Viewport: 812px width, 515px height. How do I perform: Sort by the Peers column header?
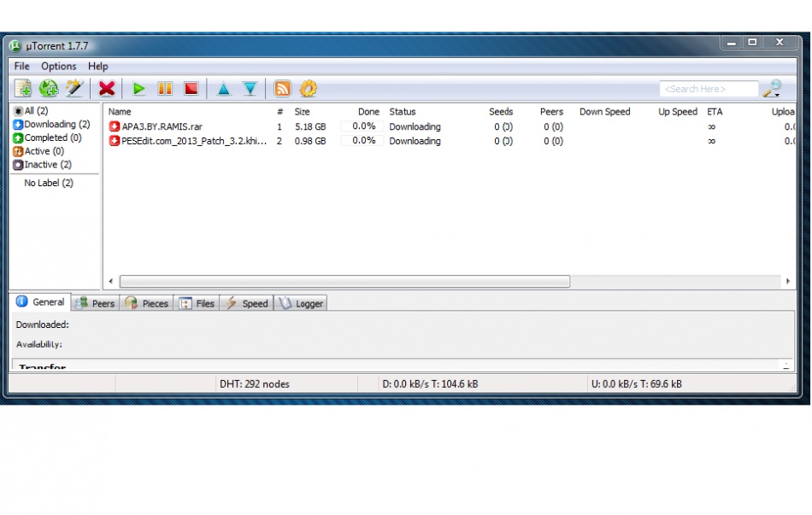[551, 112]
